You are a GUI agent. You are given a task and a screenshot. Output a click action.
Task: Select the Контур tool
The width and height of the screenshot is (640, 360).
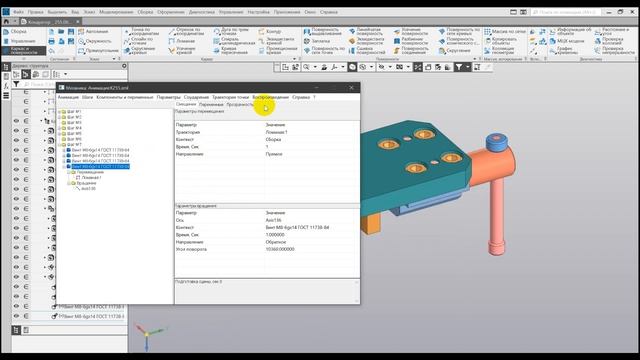pyautogui.click(x=270, y=31)
